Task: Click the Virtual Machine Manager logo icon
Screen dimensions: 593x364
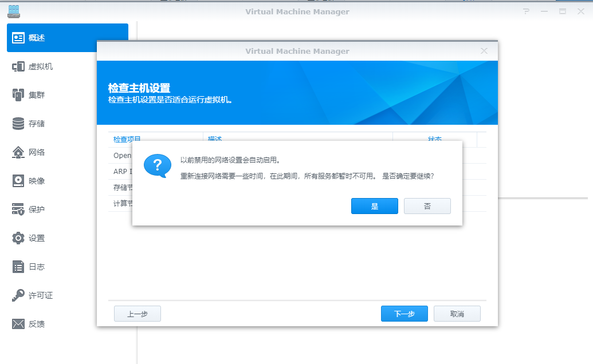Action: pos(14,11)
